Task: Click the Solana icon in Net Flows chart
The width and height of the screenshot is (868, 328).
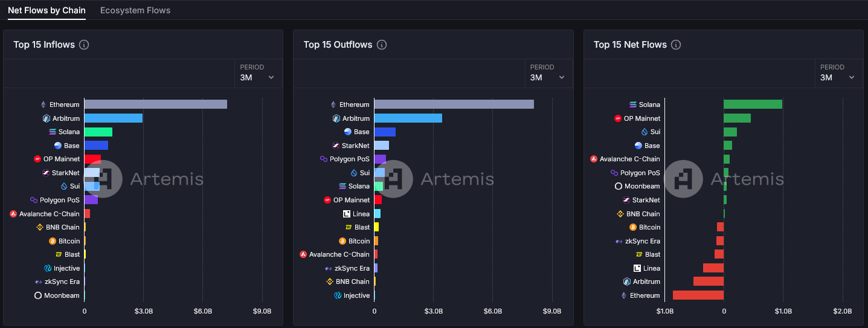Action: [x=633, y=105]
